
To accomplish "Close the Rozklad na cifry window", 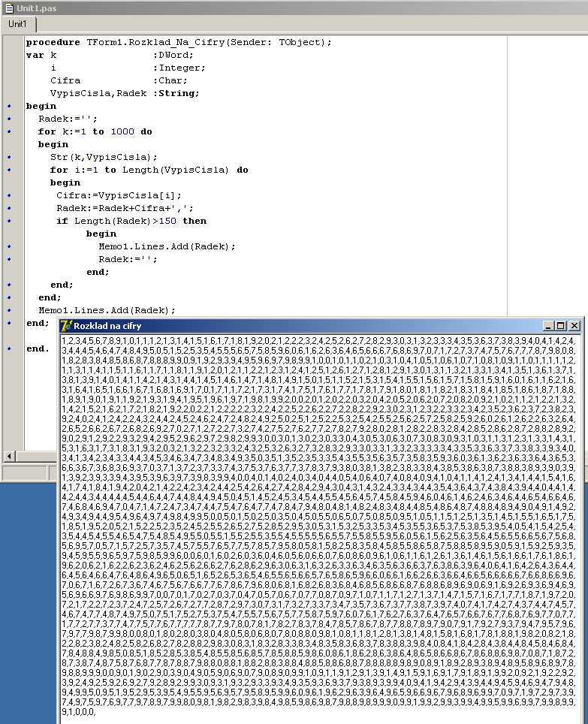I will pos(574,326).
